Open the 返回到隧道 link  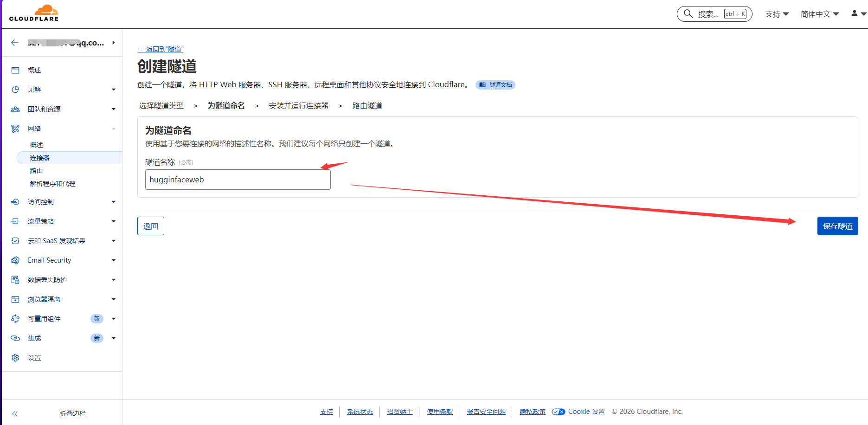161,49
